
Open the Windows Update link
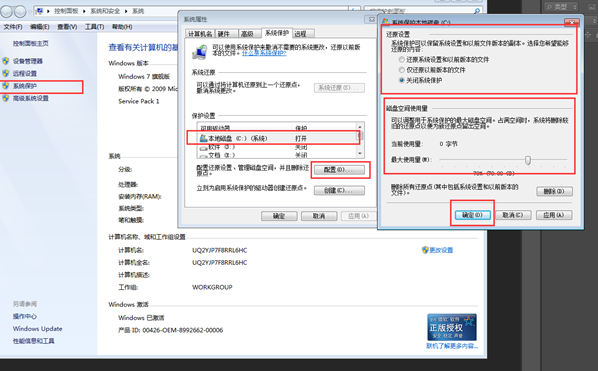coord(37,328)
